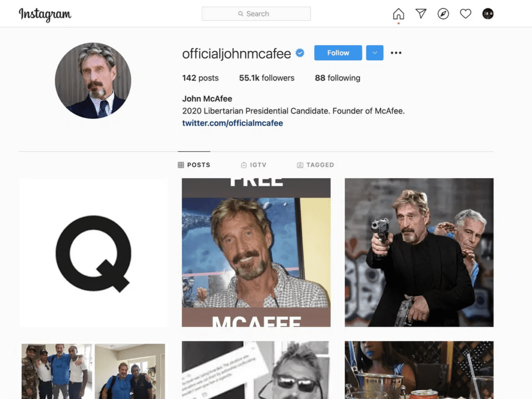Open the Activity heart icon
The width and height of the screenshot is (532, 399).
pyautogui.click(x=465, y=14)
